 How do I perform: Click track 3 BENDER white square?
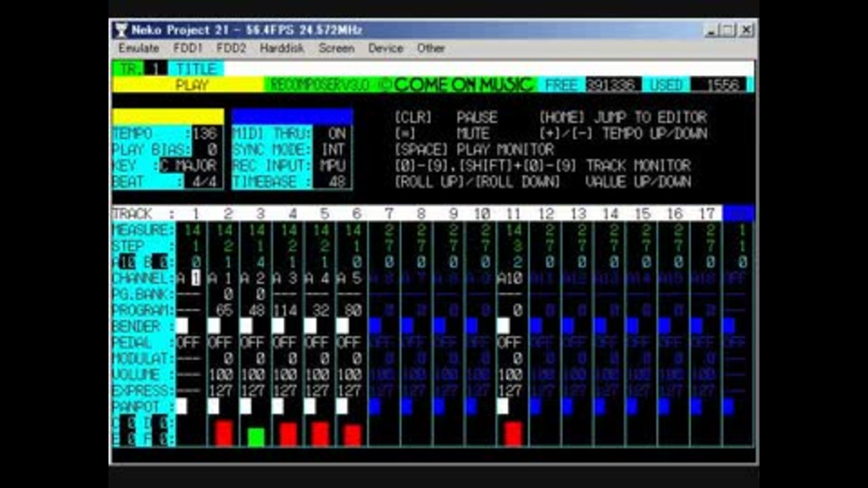pos(246,326)
